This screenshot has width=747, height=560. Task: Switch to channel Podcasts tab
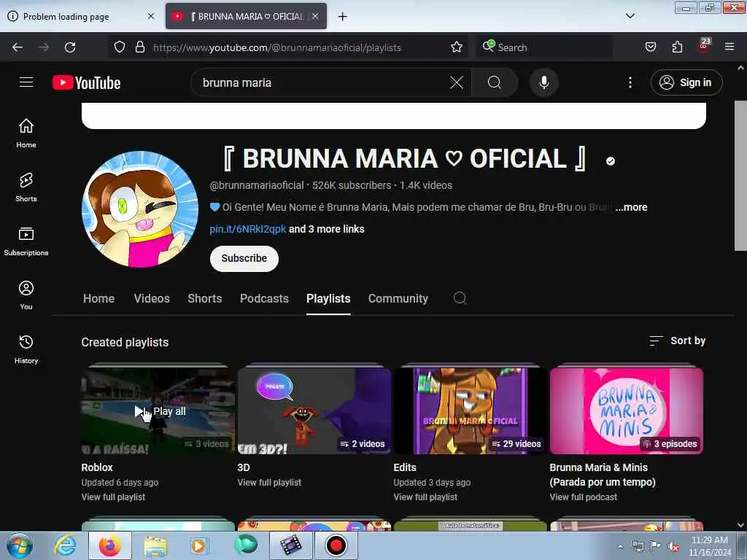[x=264, y=298]
